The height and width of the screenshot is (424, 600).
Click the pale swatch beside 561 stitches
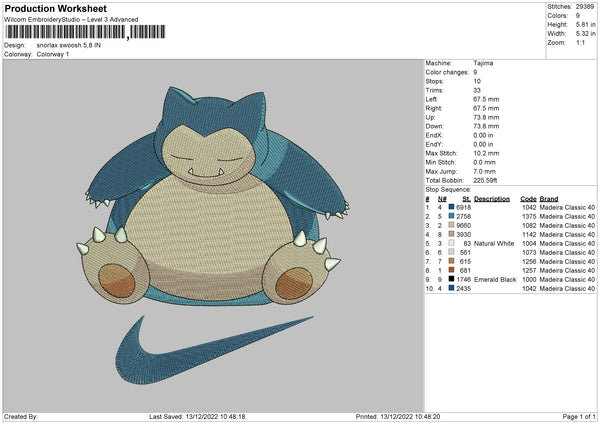[451, 252]
